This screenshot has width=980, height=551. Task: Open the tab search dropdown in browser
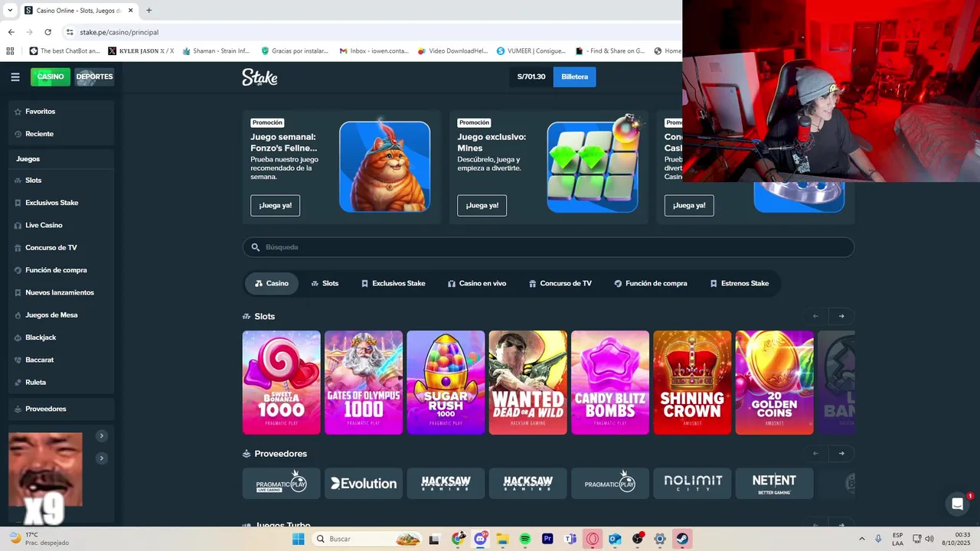pos(10,11)
